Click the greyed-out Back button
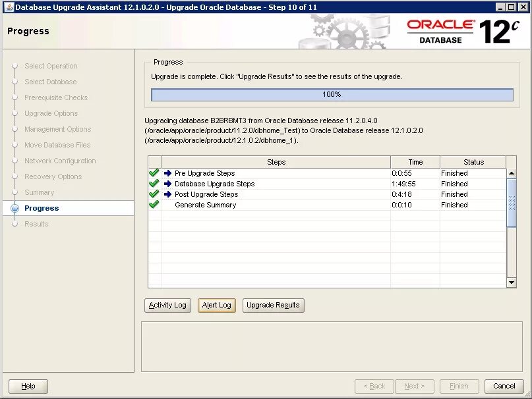Image resolution: width=532 pixels, height=399 pixels. click(x=374, y=386)
